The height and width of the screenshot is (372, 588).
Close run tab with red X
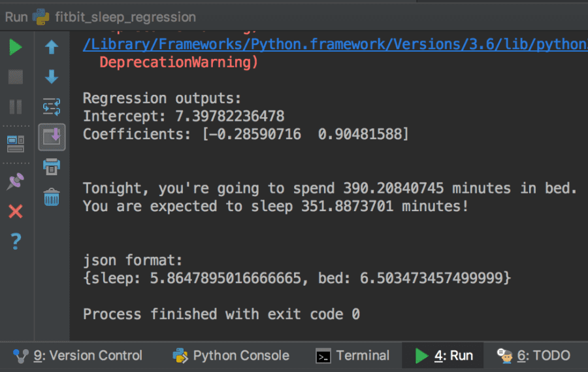tap(16, 211)
